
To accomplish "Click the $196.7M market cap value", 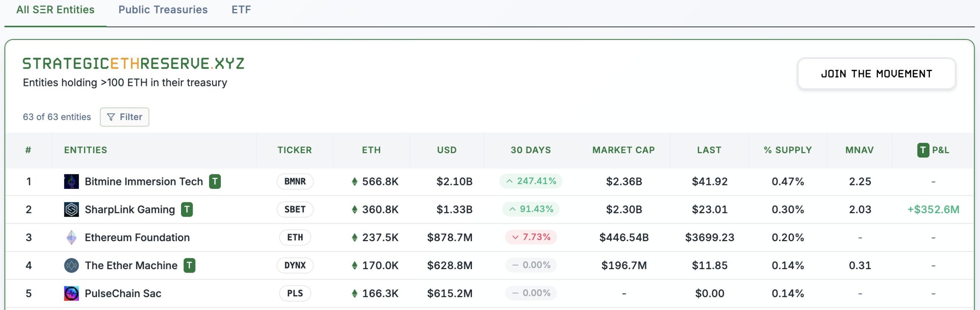I will tap(624, 265).
